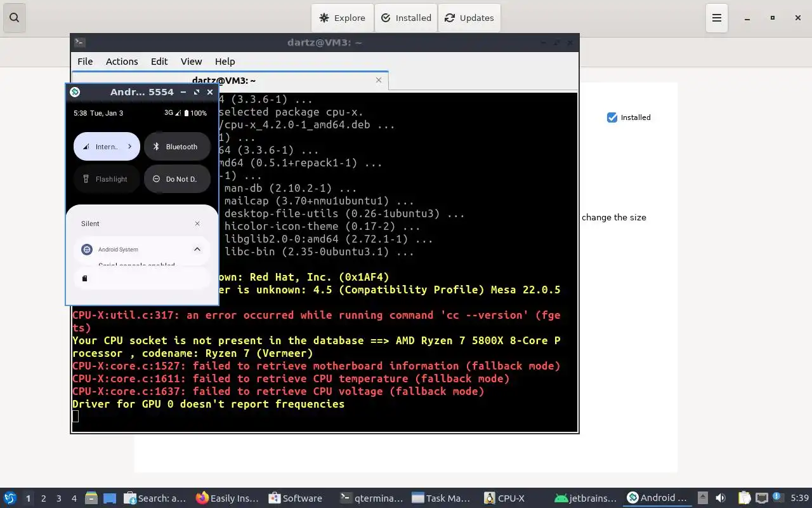The height and width of the screenshot is (508, 812).
Task: Switch to Installed view in Software
Action: coord(406,18)
